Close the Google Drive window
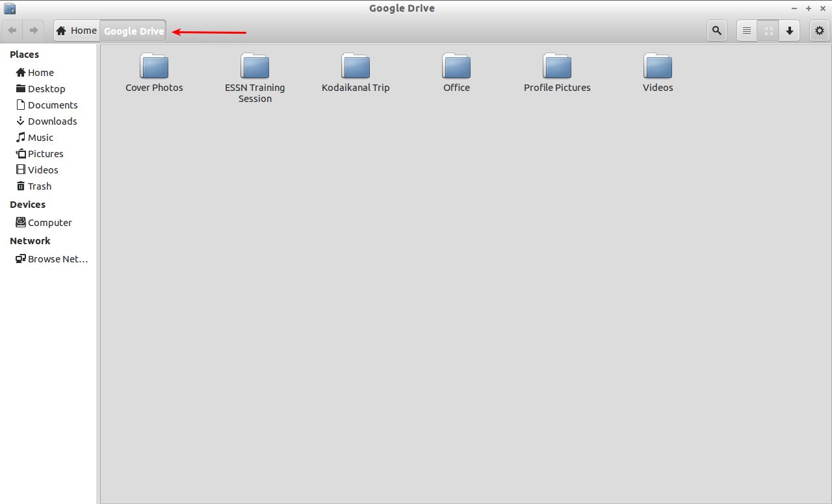832x504 pixels. [823, 8]
